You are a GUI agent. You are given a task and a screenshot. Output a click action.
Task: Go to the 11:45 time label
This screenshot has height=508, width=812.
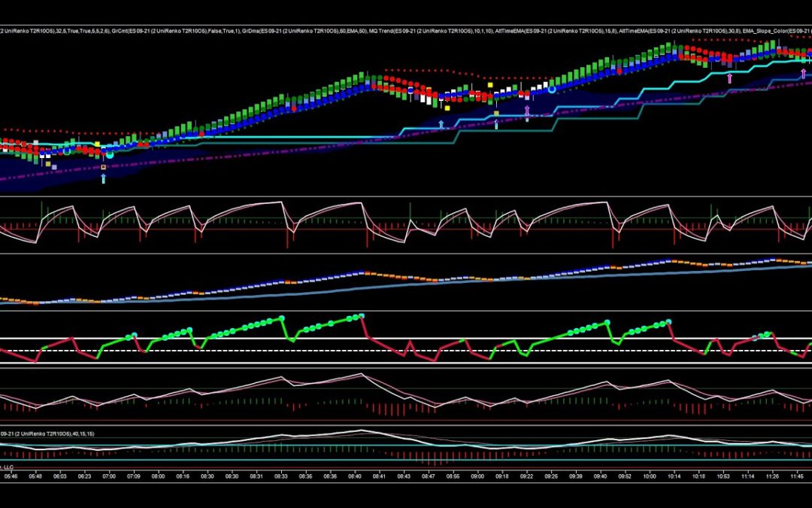[x=797, y=476]
